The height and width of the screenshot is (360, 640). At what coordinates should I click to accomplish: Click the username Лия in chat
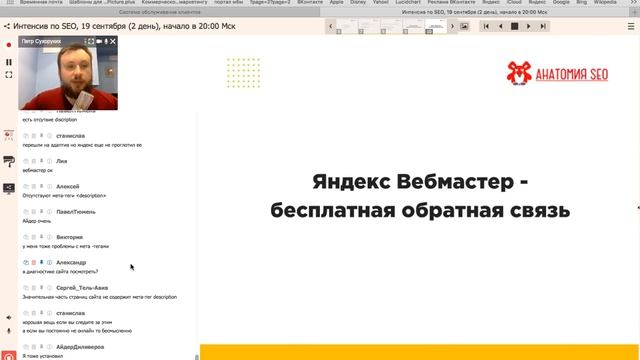pyautogui.click(x=61, y=161)
